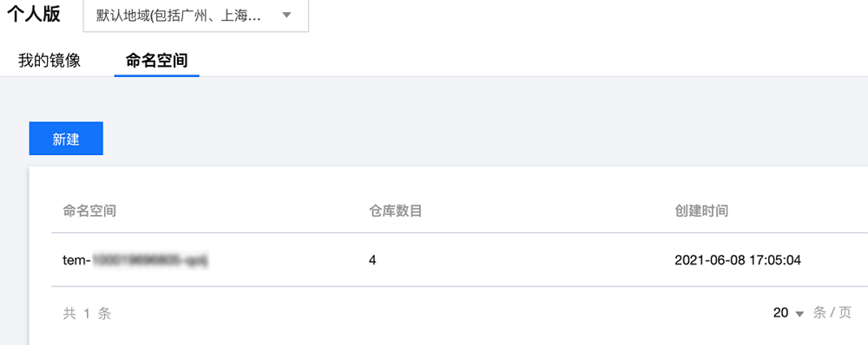The width and height of the screenshot is (868, 345).
Task: Click repository count 4 in the row
Action: [x=372, y=260]
